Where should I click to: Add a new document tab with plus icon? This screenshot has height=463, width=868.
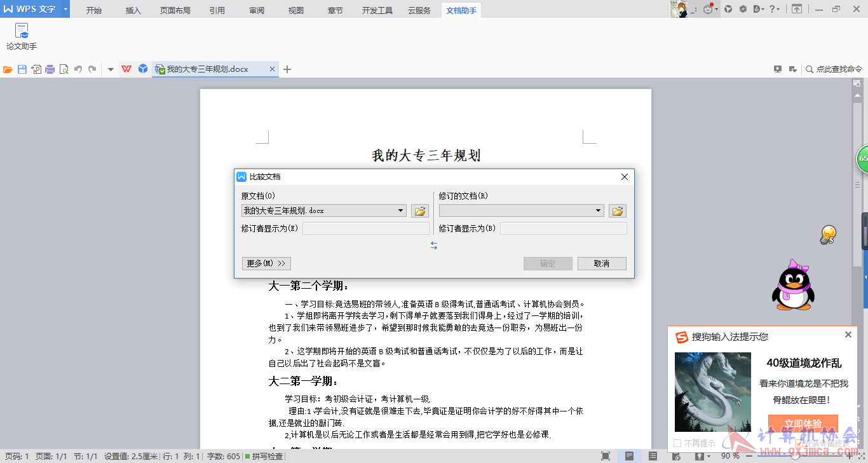(287, 69)
